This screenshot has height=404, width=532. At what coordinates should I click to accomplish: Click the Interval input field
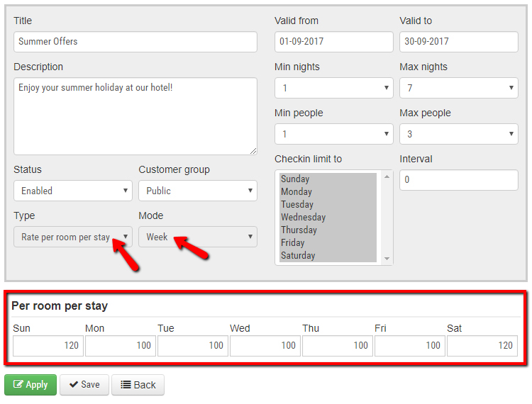(x=458, y=180)
